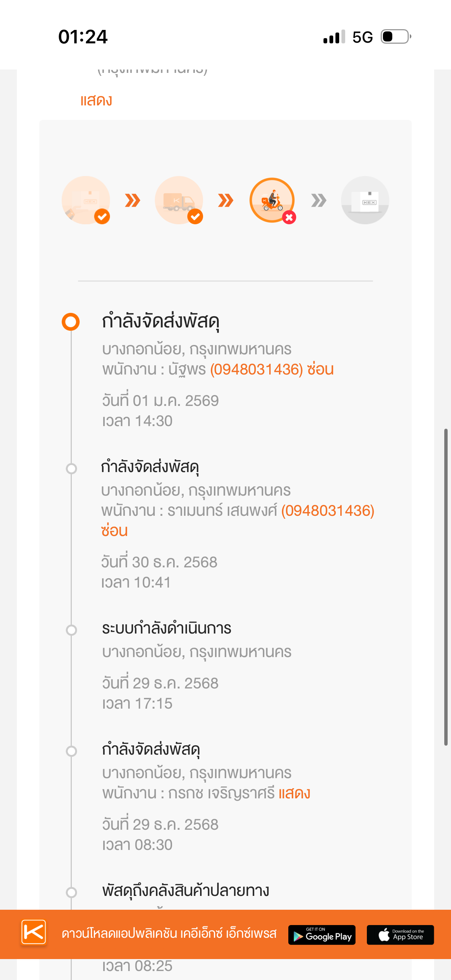Open the App Store download badge
This screenshot has height=980, width=451.
coord(400,935)
